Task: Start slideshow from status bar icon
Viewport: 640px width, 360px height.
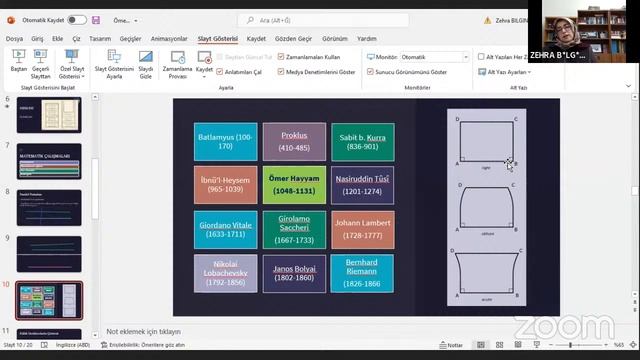Action: coord(537,345)
